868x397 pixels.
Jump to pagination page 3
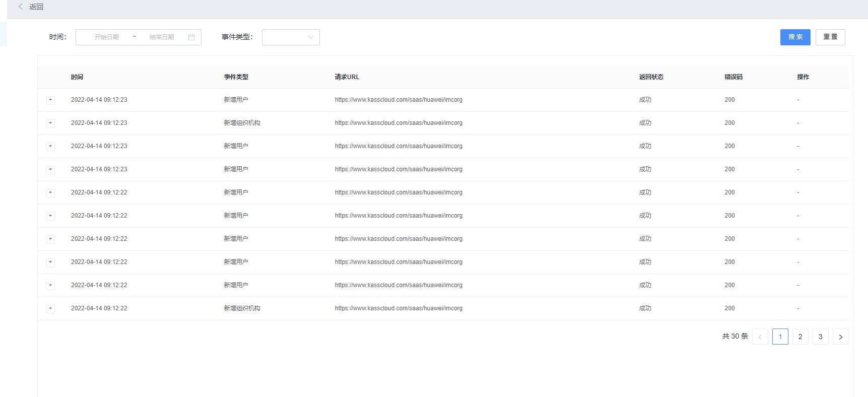[821, 337]
